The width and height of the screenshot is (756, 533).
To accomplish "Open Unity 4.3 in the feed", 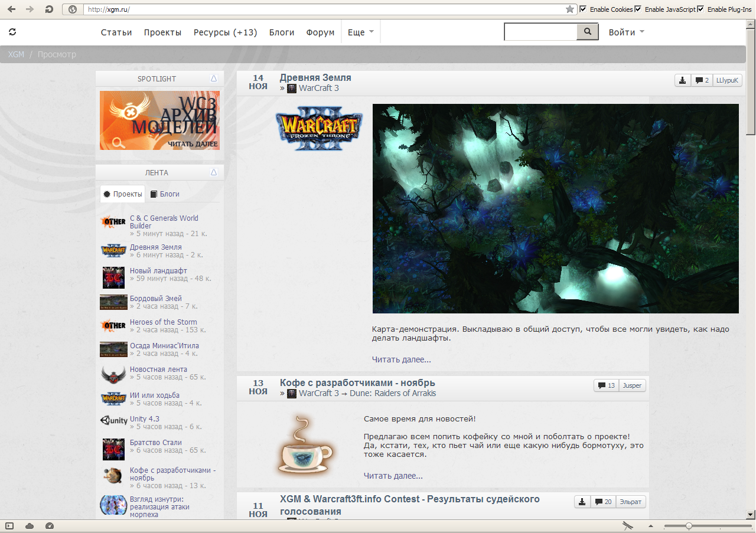I will coord(145,419).
